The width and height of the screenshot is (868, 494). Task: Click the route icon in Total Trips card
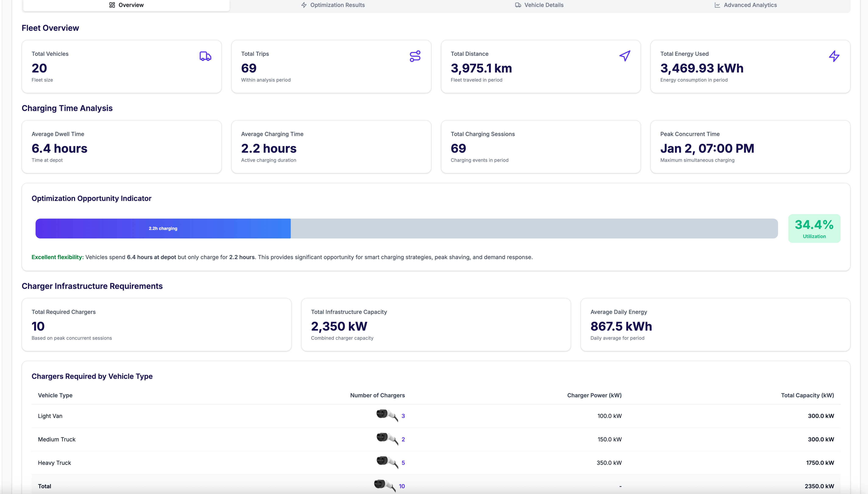pos(415,56)
